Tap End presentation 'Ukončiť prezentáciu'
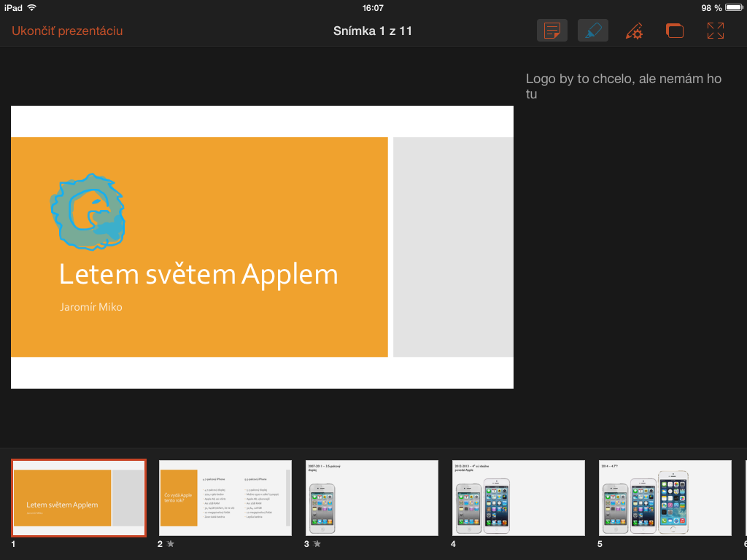 (x=67, y=31)
